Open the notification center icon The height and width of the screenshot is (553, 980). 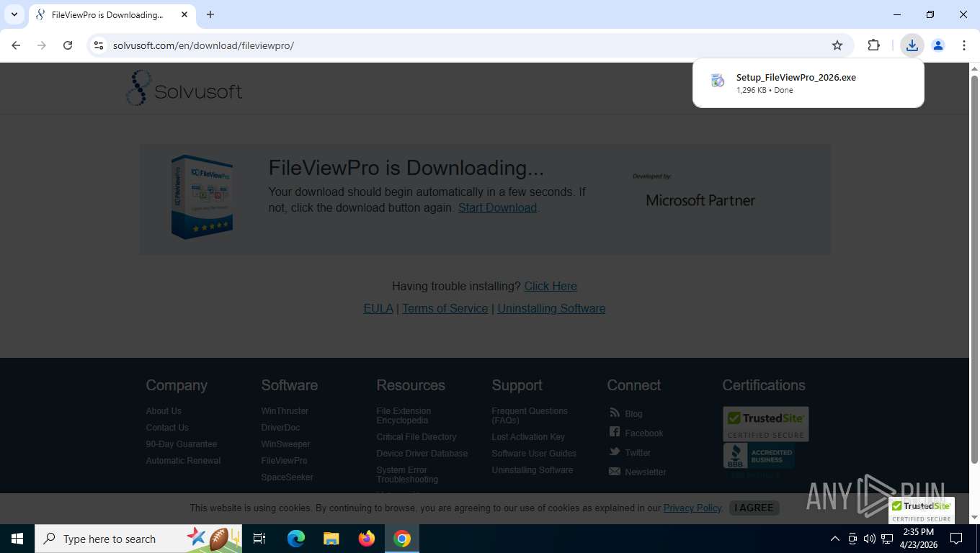[x=956, y=539]
